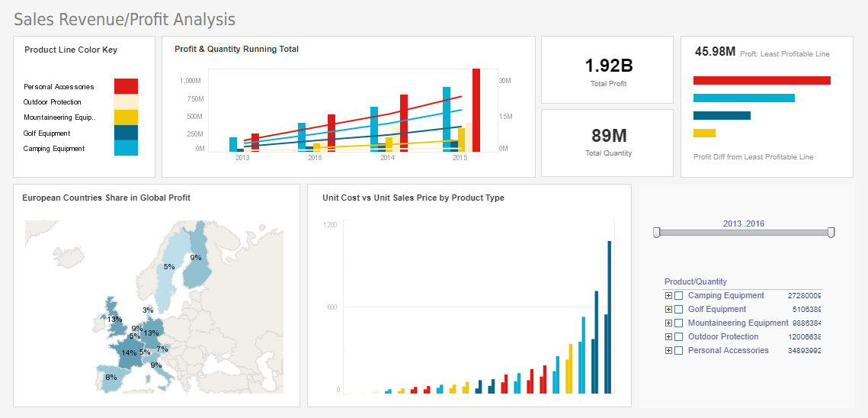
Task: Expand the Outdoor Protection tree node
Action: click(x=668, y=336)
